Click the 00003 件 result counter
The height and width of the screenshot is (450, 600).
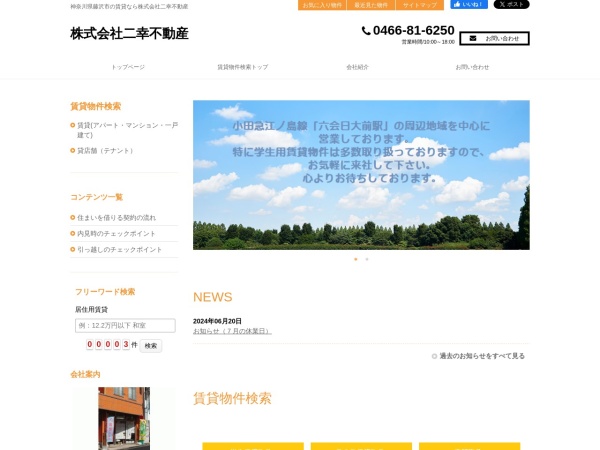tap(111, 344)
